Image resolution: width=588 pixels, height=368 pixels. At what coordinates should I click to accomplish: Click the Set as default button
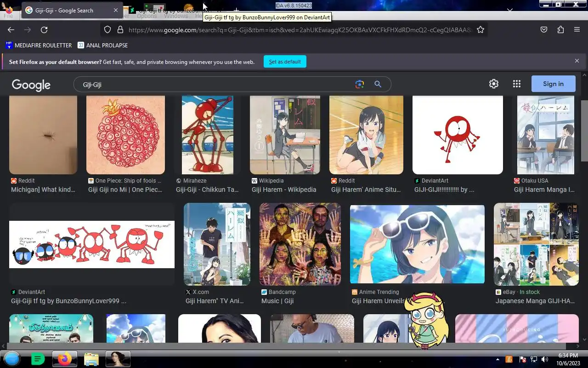click(x=285, y=62)
